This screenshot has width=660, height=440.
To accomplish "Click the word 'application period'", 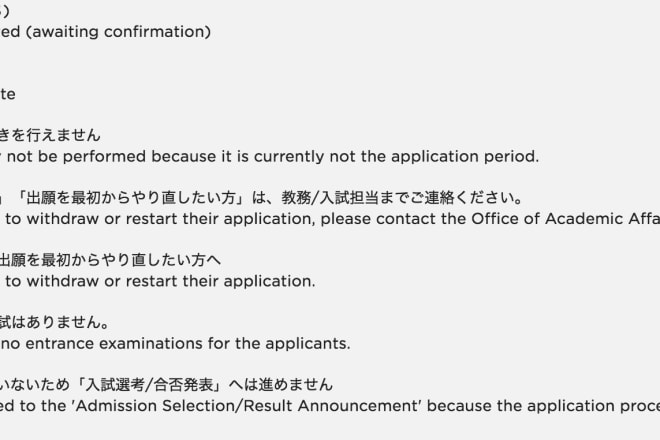I will [465, 157].
